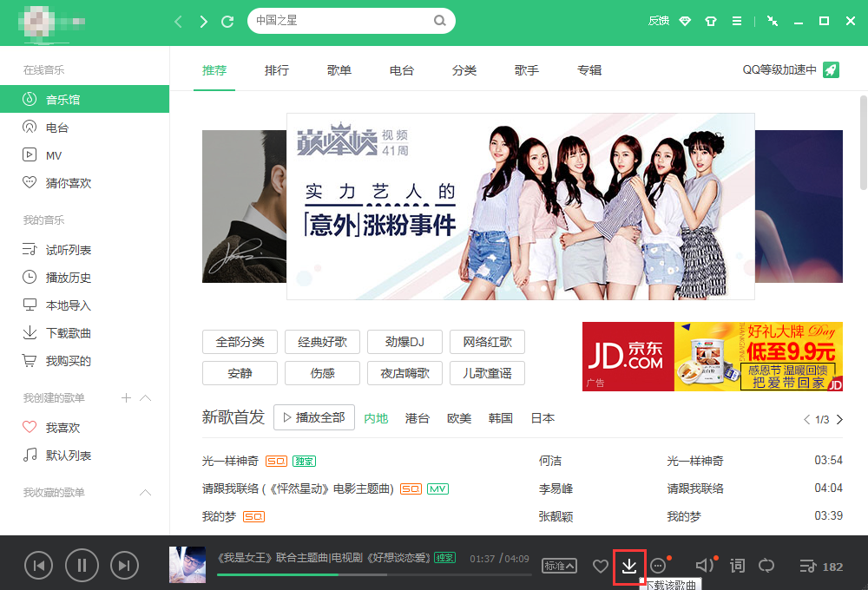868x590 pixels.
Task: Switch to the 歌手 tab
Action: [527, 70]
